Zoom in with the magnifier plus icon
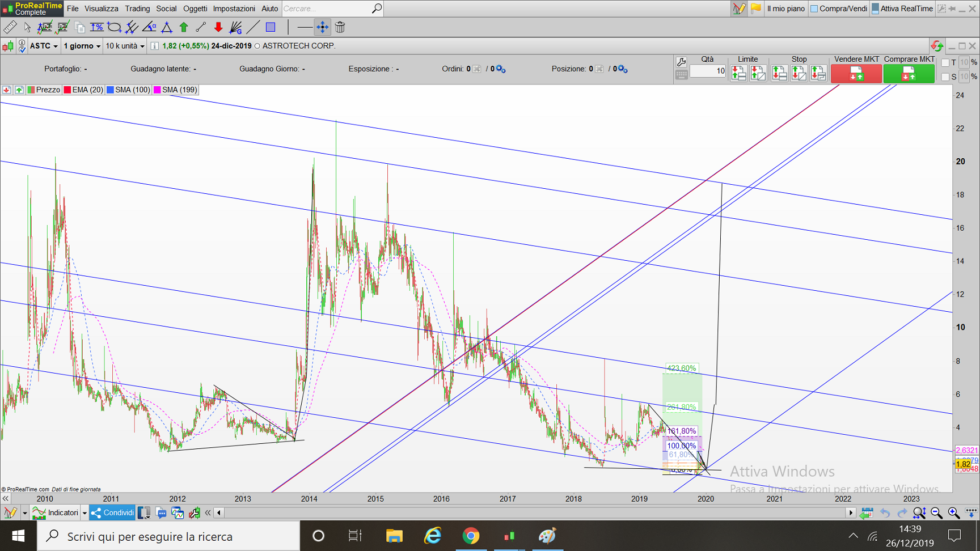Image resolution: width=980 pixels, height=551 pixels. [x=954, y=512]
